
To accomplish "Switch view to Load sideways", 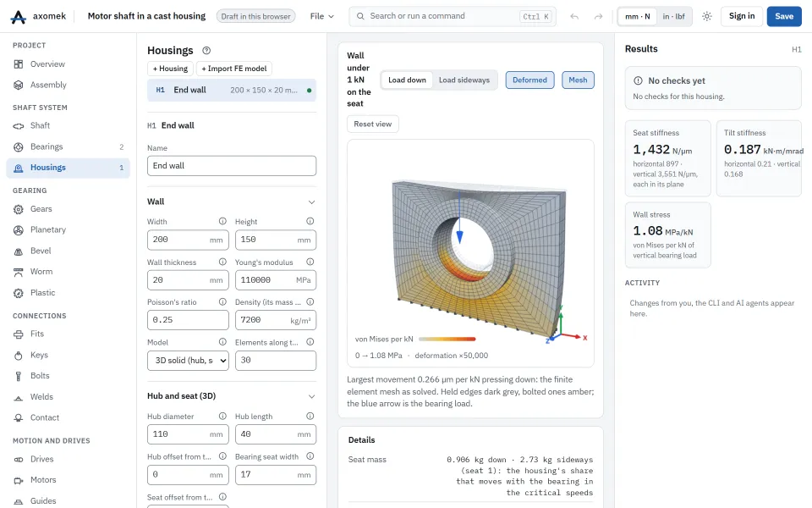I will tap(464, 80).
